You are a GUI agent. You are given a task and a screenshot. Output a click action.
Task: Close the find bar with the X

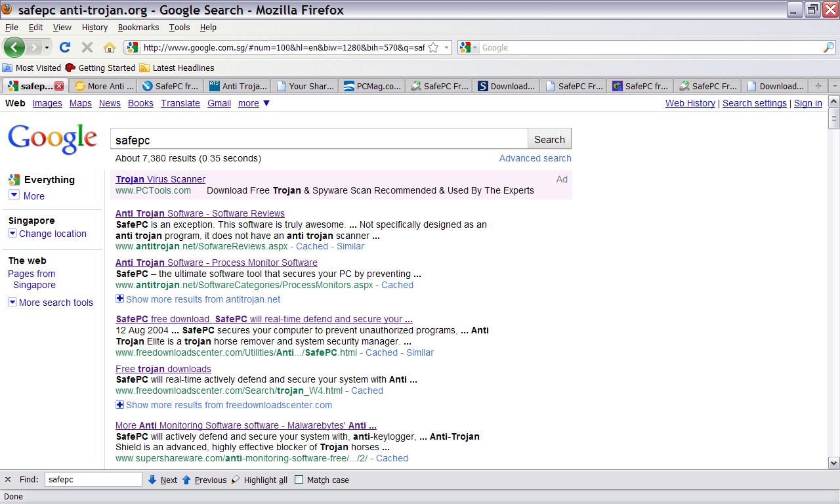8,480
